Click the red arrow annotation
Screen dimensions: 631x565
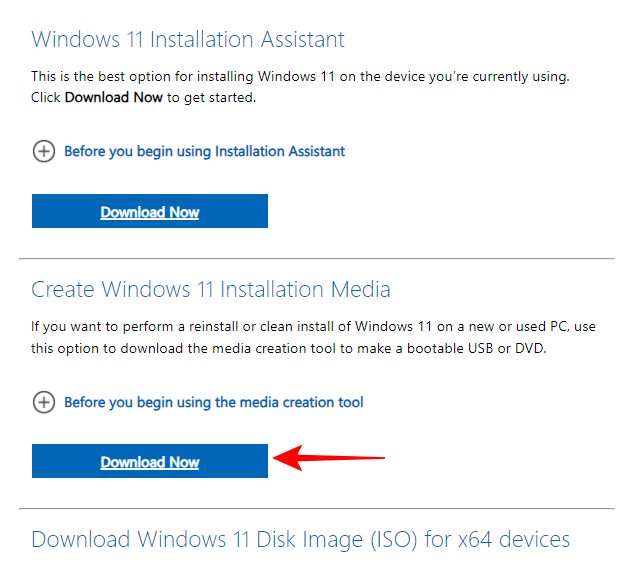329,459
